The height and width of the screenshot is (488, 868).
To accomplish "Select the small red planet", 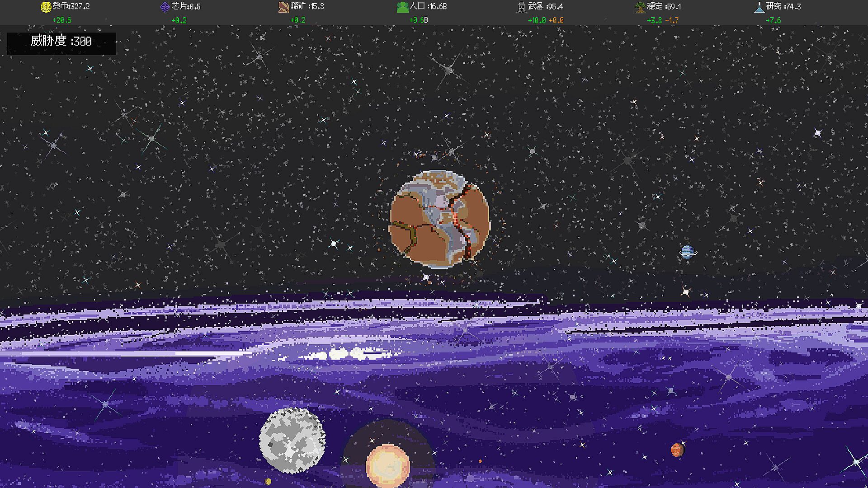I will [677, 450].
